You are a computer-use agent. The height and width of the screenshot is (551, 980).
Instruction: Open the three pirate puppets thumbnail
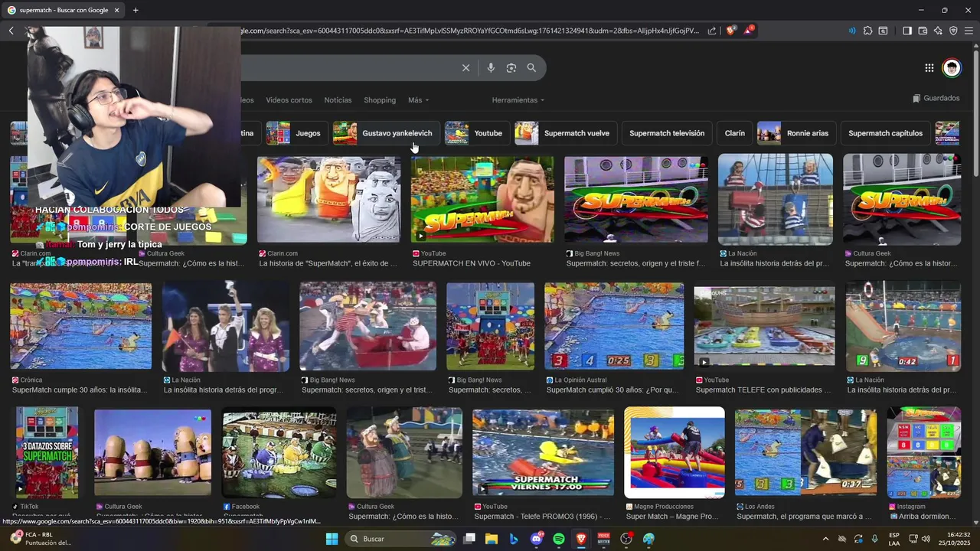(x=775, y=199)
